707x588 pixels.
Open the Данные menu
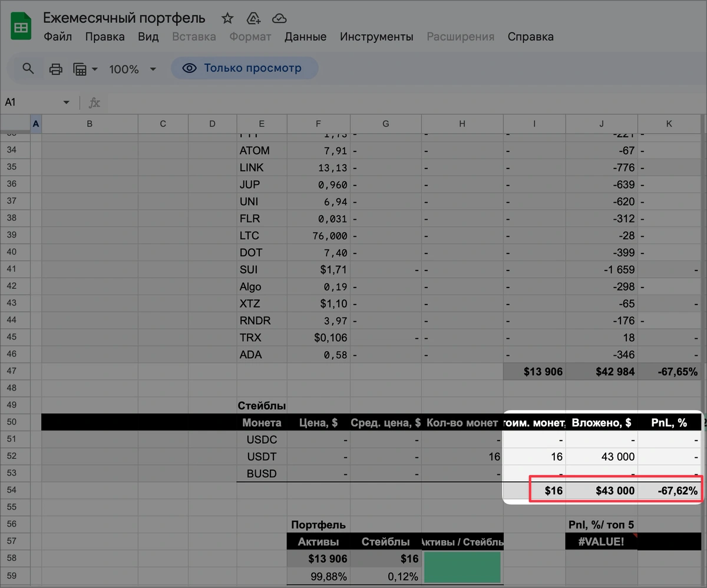click(305, 37)
